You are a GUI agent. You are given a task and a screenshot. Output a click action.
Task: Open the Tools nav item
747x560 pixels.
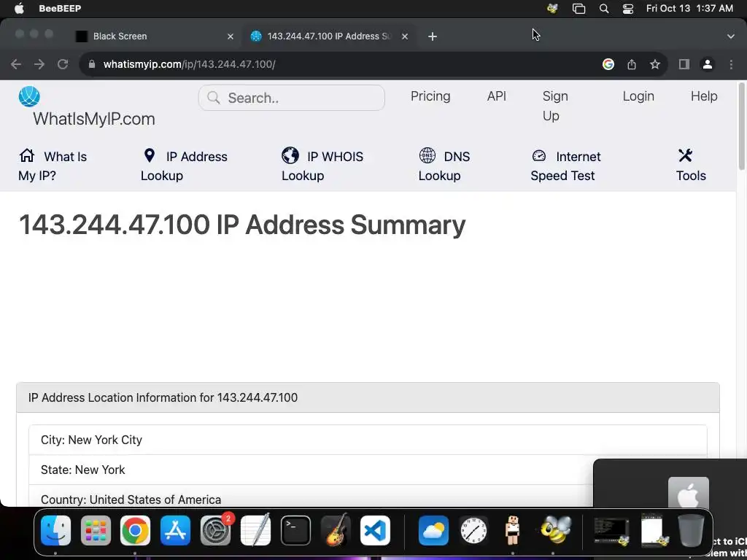point(691,166)
